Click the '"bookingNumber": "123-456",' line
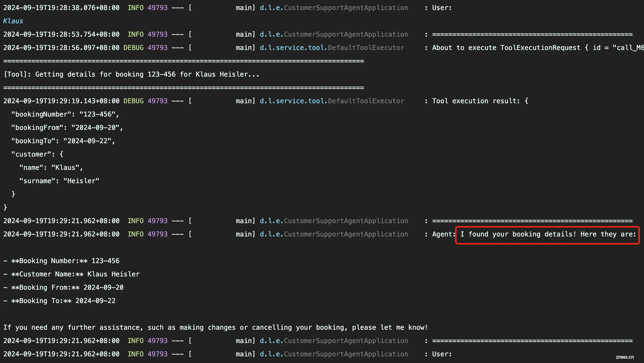 point(65,114)
